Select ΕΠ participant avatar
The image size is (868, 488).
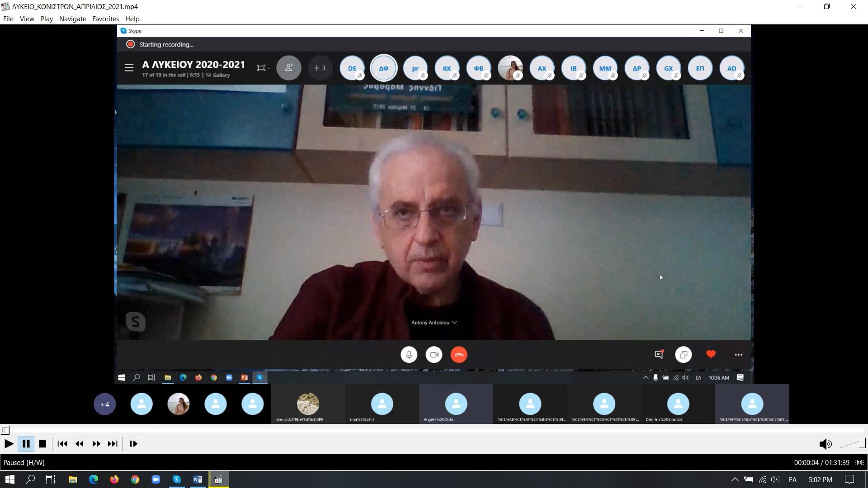coord(700,68)
